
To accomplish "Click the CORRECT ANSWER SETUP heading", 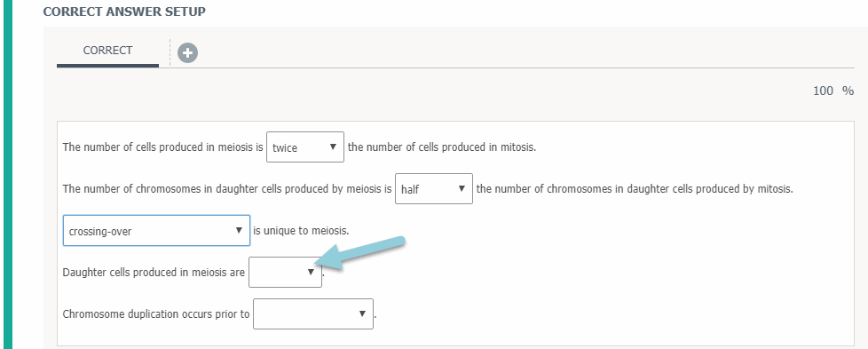I will [124, 12].
